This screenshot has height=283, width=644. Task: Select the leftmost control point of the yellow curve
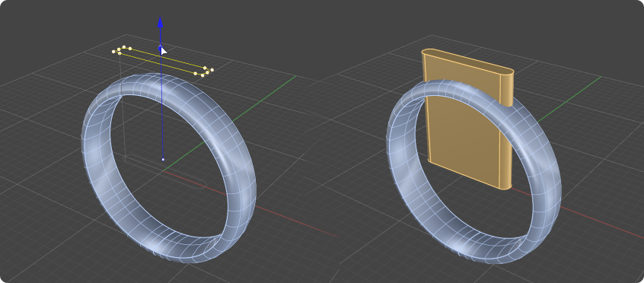pyautogui.click(x=113, y=52)
